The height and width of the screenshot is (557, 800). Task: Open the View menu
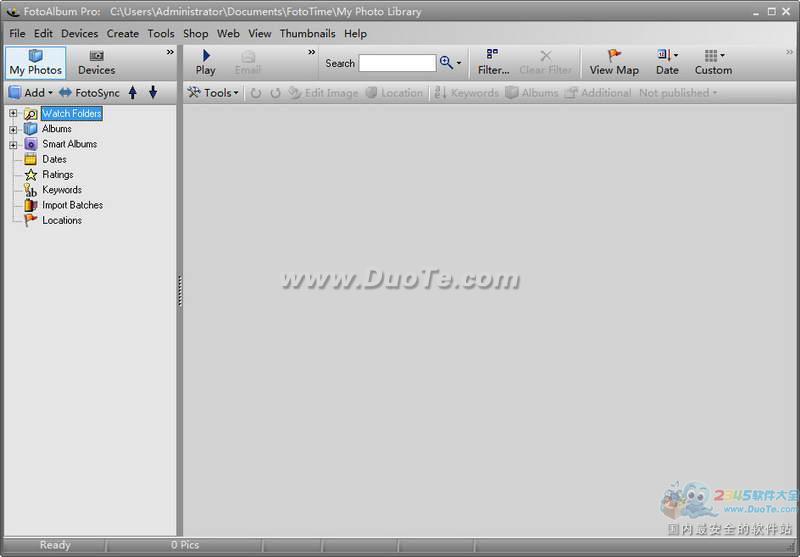coord(260,34)
